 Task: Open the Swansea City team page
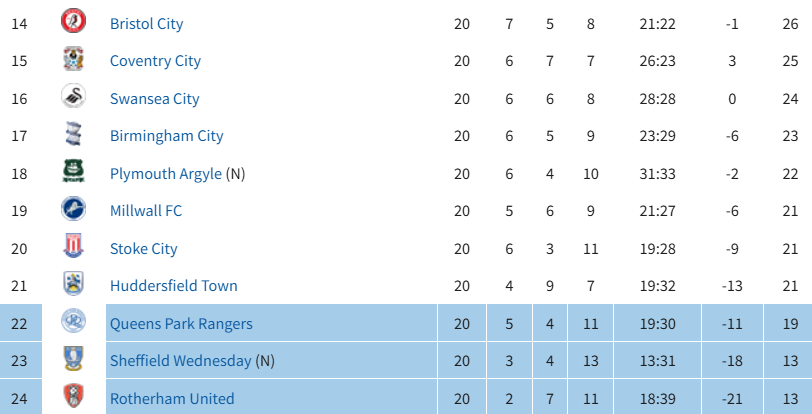tap(155, 99)
